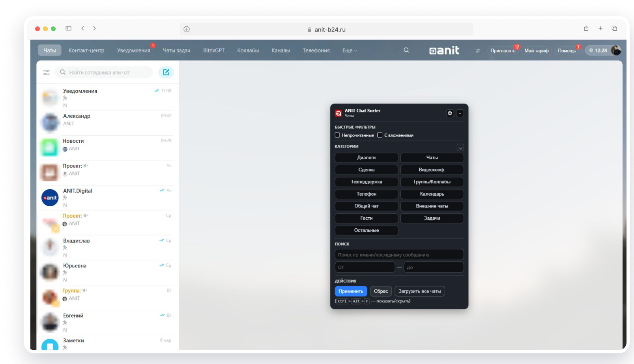Image resolution: width=634 pixels, height=364 pixels.
Task: Click the search magnifier in top bar
Action: tap(406, 50)
